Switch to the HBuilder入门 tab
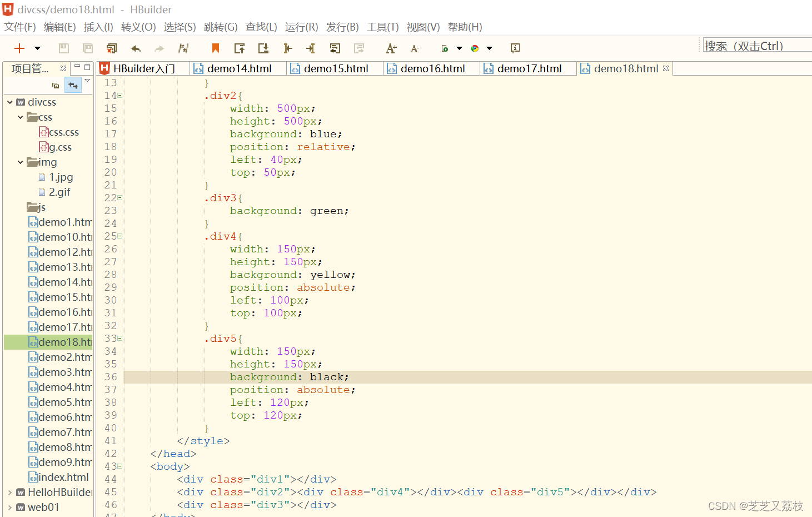812x517 pixels. pyautogui.click(x=143, y=68)
